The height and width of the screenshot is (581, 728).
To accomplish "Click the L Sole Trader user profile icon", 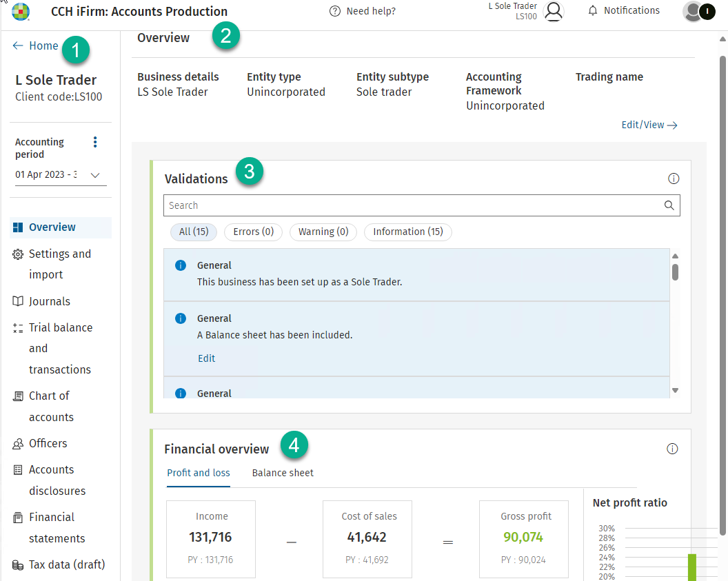I will coord(554,11).
